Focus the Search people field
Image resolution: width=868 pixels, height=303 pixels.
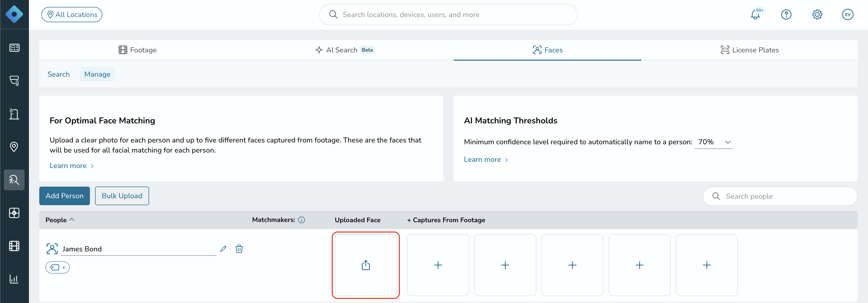pyautogui.click(x=780, y=196)
